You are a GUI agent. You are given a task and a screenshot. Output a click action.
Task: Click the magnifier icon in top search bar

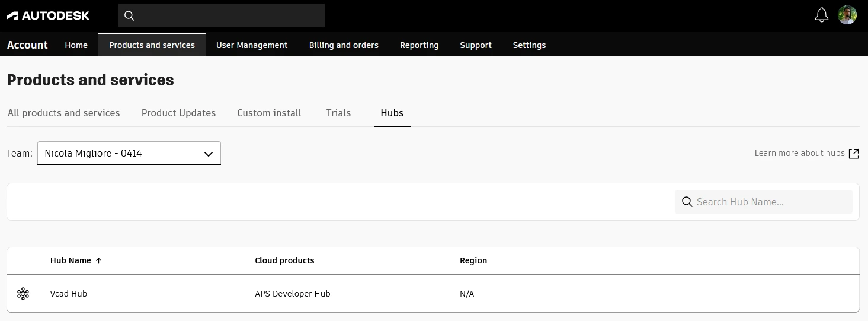tap(129, 16)
